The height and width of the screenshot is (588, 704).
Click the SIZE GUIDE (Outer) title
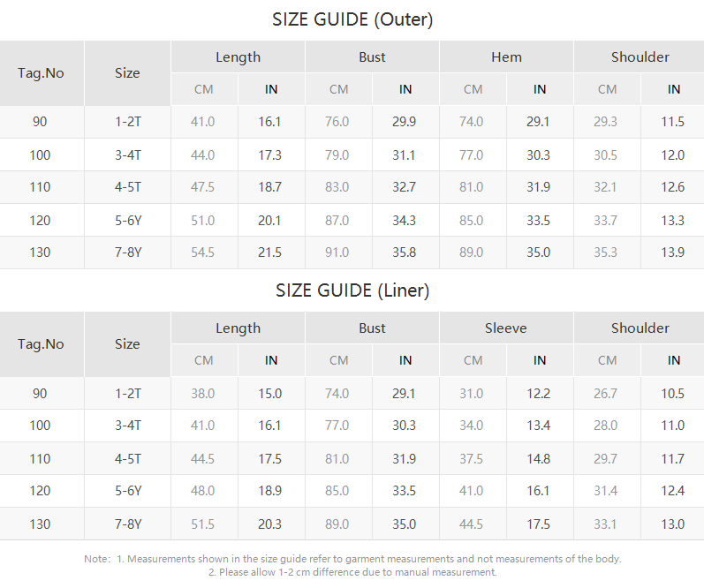click(352, 19)
